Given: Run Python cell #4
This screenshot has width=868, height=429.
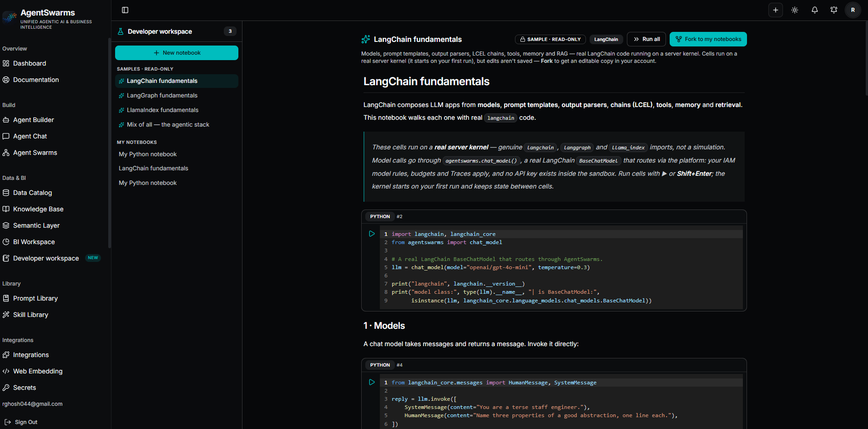Looking at the screenshot, I should [372, 382].
